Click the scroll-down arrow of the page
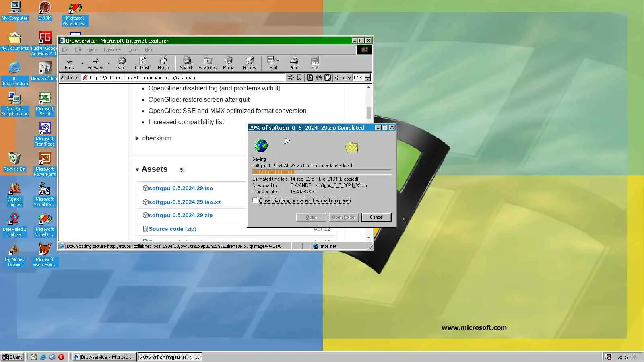644x362 pixels. pyautogui.click(x=369, y=238)
